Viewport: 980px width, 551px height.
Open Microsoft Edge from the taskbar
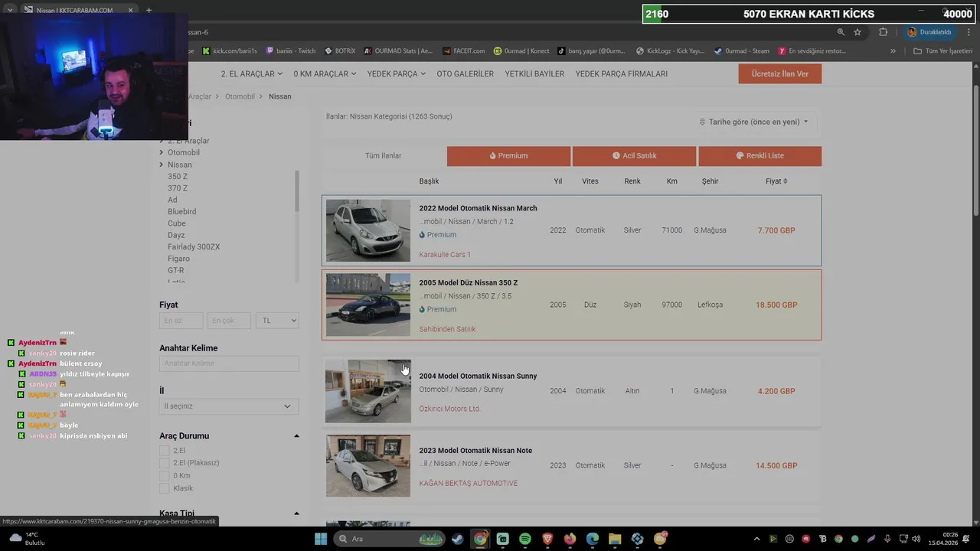pyautogui.click(x=593, y=539)
